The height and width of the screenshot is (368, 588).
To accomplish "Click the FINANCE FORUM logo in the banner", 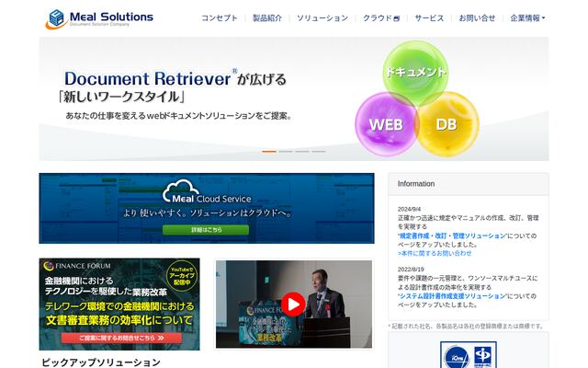I will (77, 266).
